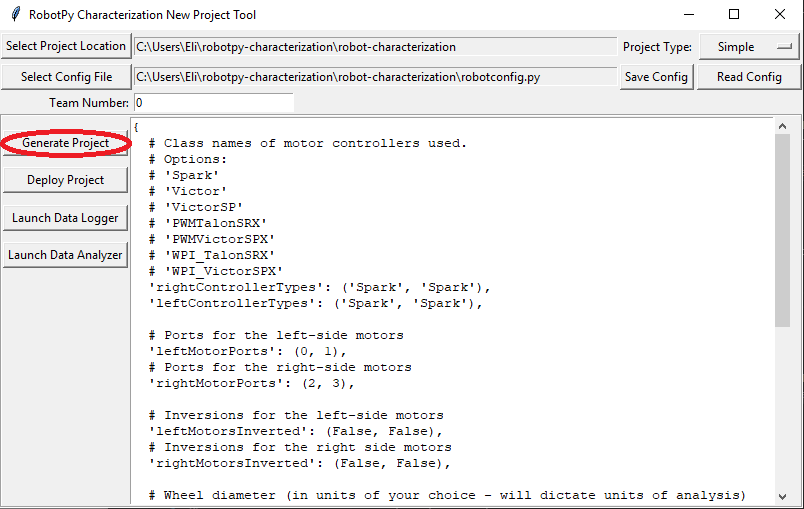804x509 pixels.
Task: Click the robotconfig.py config path field
Action: (x=375, y=77)
